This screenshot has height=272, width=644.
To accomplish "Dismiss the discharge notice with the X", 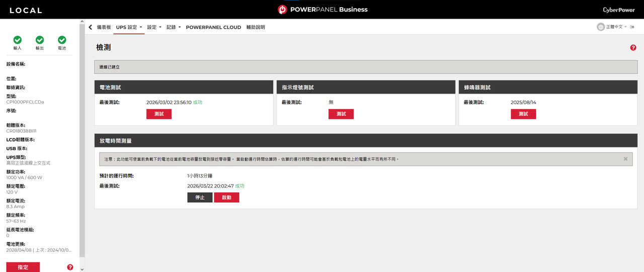I will click(625, 159).
